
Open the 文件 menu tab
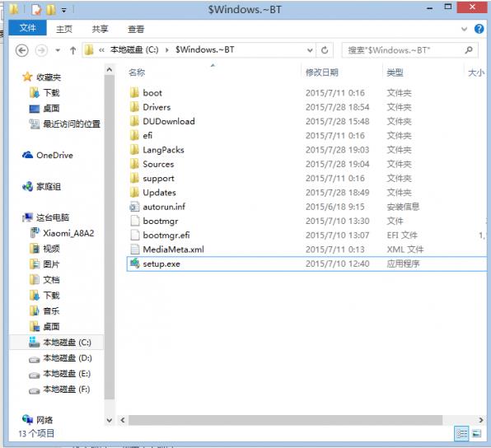point(27,28)
